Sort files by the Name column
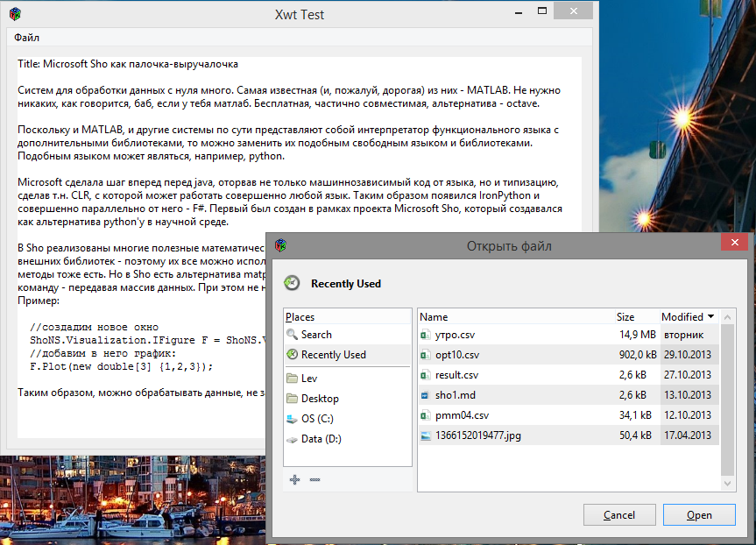The image size is (756, 545). (x=516, y=317)
